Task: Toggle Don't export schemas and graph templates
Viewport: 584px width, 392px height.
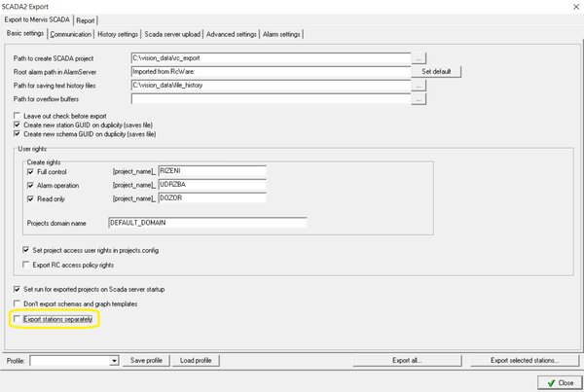Action: [16, 304]
